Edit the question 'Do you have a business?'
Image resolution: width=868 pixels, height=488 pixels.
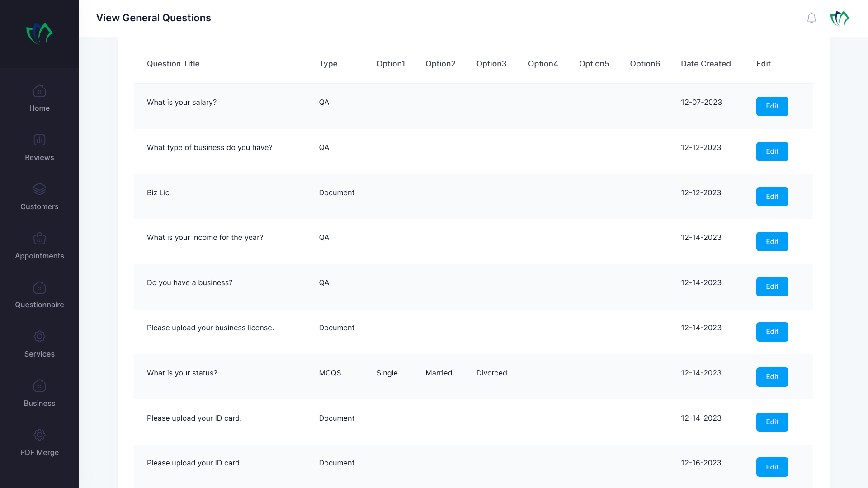click(772, 286)
